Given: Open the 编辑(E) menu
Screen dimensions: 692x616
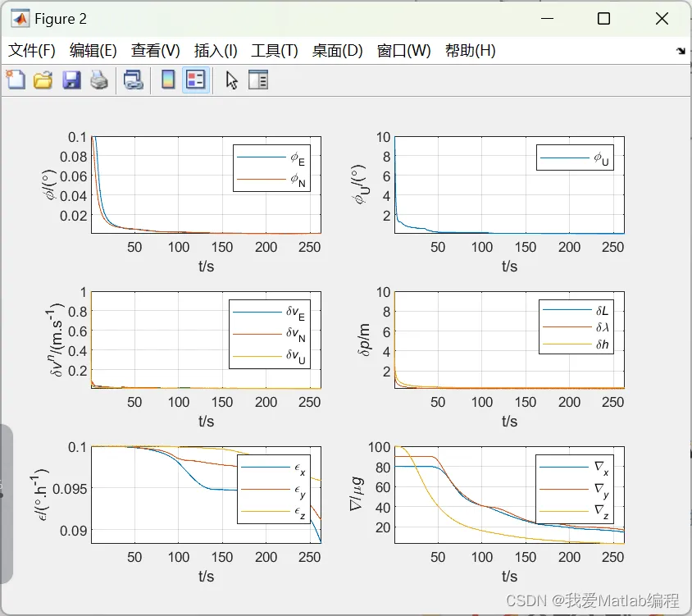Looking at the screenshot, I should [x=93, y=50].
